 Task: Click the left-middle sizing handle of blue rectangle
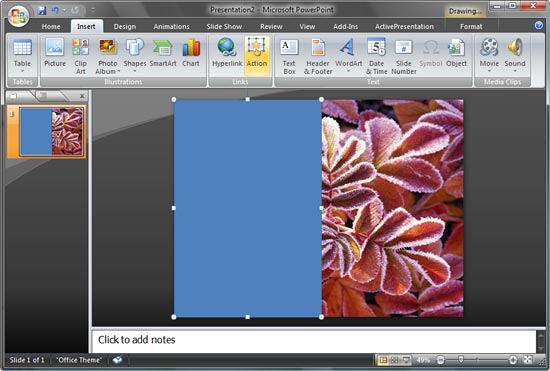(x=174, y=208)
